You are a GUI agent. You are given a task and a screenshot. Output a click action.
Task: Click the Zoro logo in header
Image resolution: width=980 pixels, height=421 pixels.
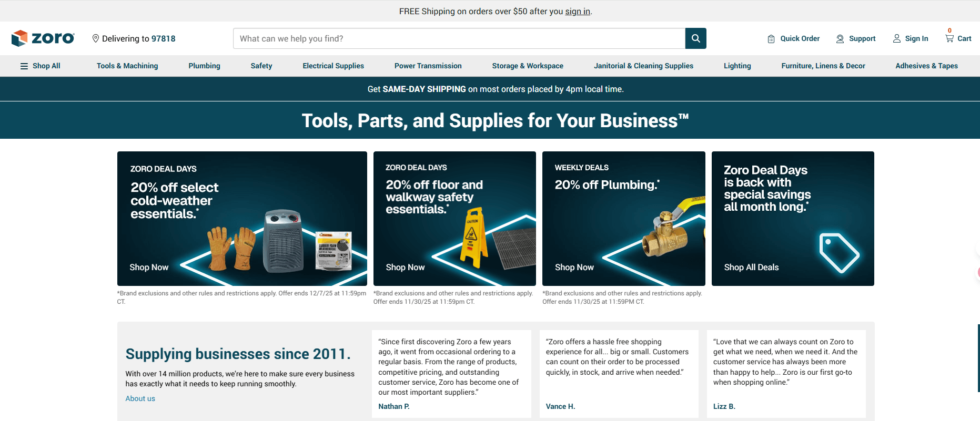43,38
